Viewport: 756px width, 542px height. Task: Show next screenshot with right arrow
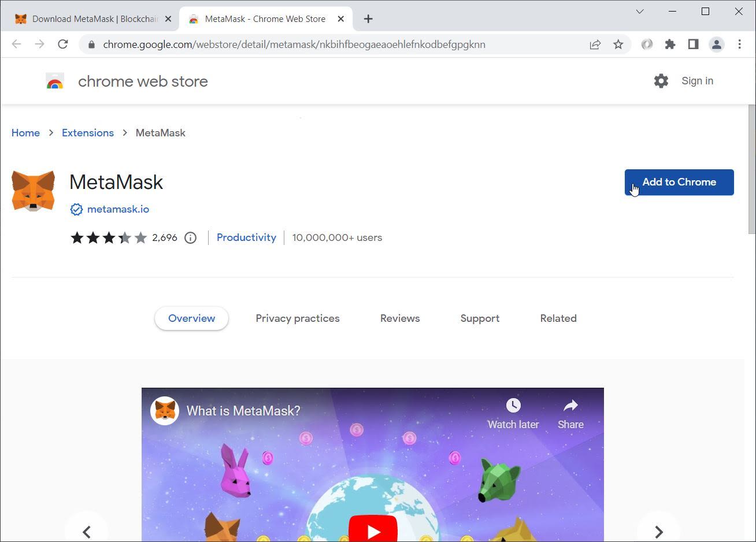(658, 532)
